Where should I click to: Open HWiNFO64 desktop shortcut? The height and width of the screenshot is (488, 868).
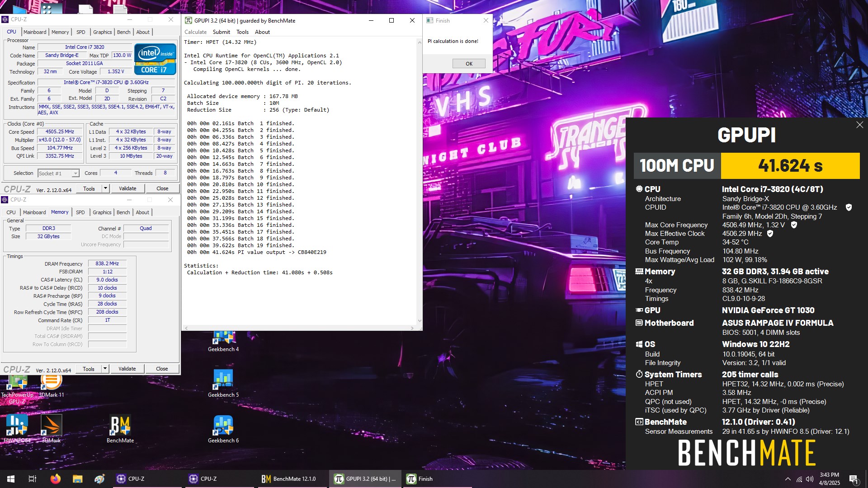17,429
